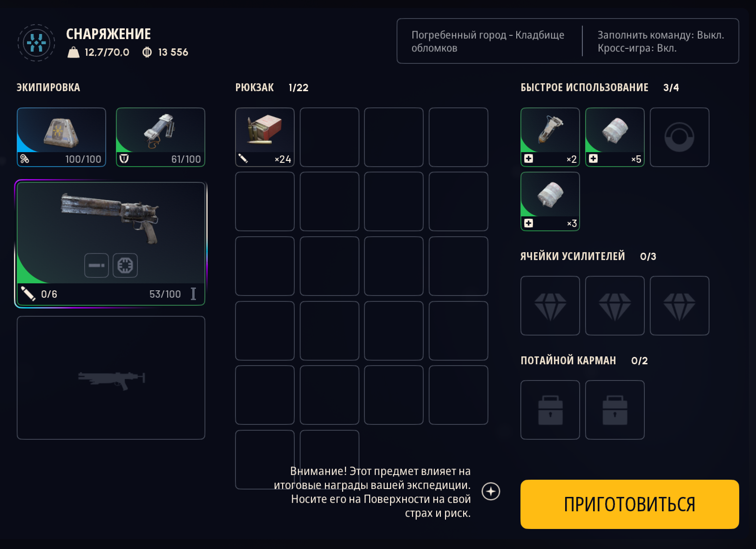Click the round plus icon near warning
The height and width of the screenshot is (549, 756).
[x=491, y=491]
